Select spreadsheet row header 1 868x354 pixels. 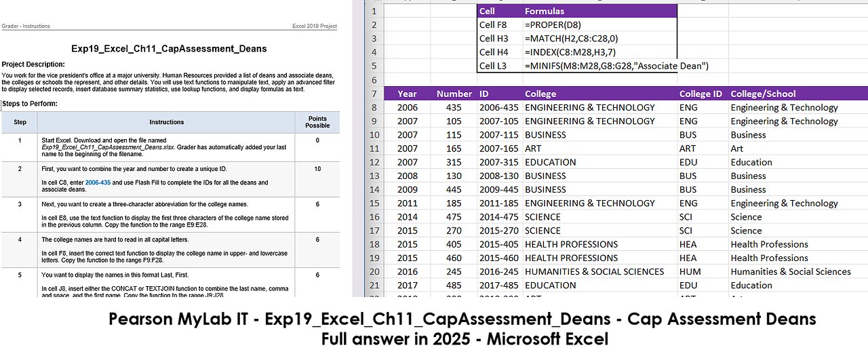[374, 11]
